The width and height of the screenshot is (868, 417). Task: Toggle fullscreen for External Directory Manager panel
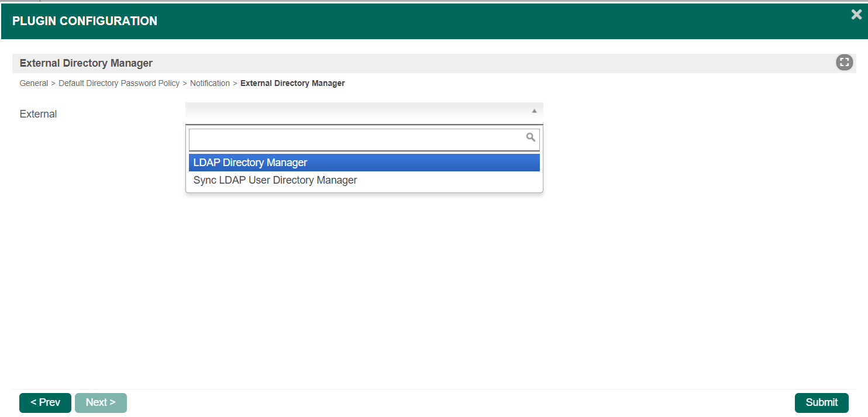[x=844, y=63]
